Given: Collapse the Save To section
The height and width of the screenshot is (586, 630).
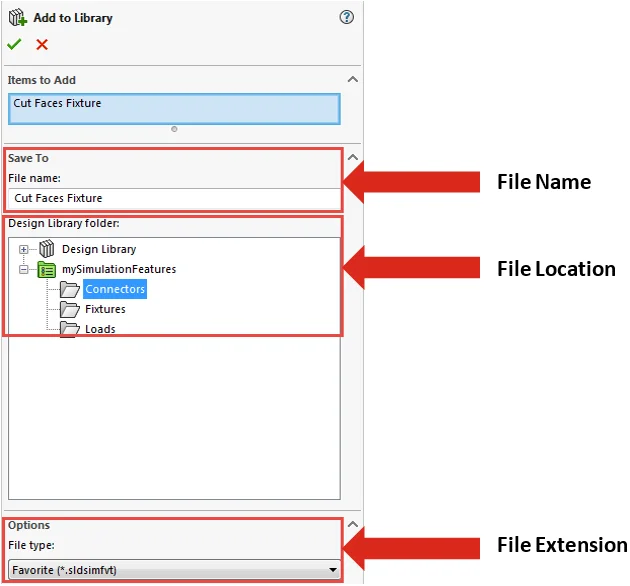Looking at the screenshot, I should click(x=351, y=158).
